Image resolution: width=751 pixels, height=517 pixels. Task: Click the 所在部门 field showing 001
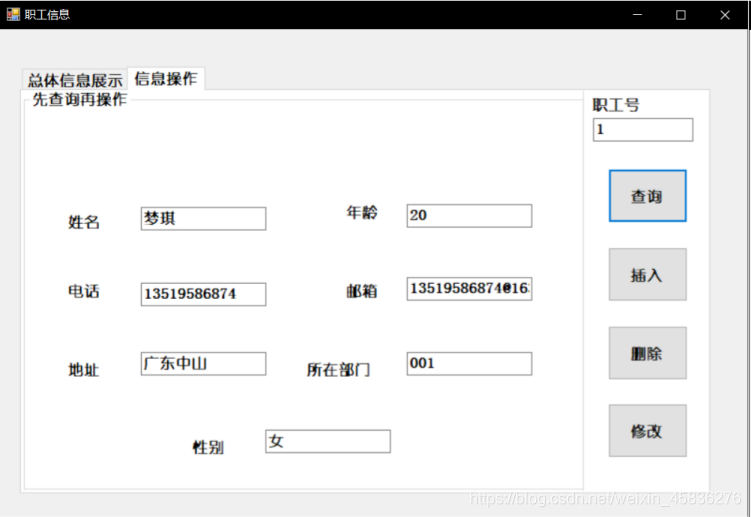coord(469,364)
